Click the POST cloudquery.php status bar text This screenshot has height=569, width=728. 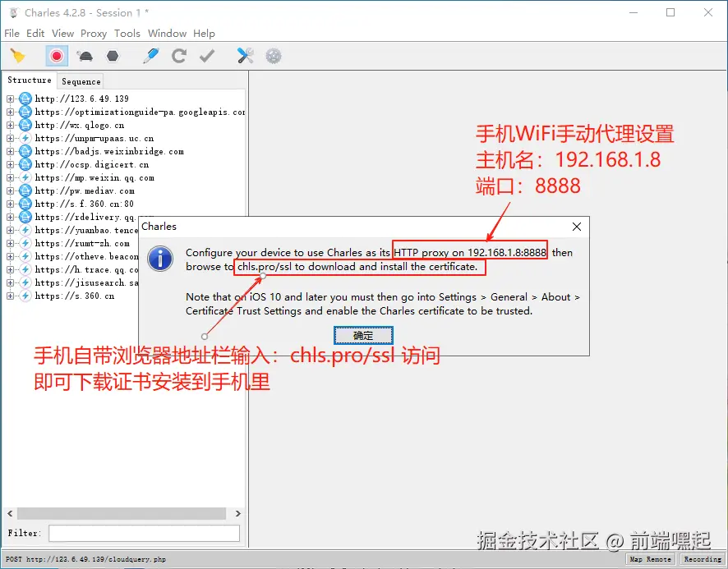[85, 559]
